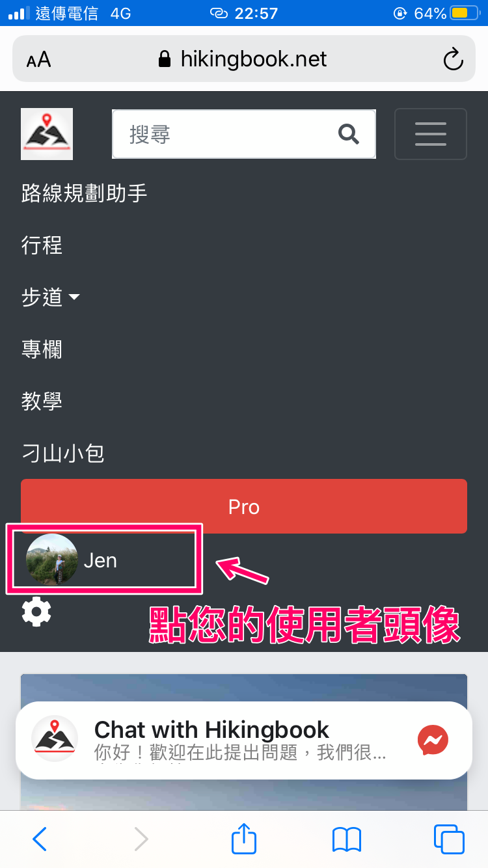The width and height of the screenshot is (488, 868).
Task: Open the 教學 link
Action: tap(42, 401)
